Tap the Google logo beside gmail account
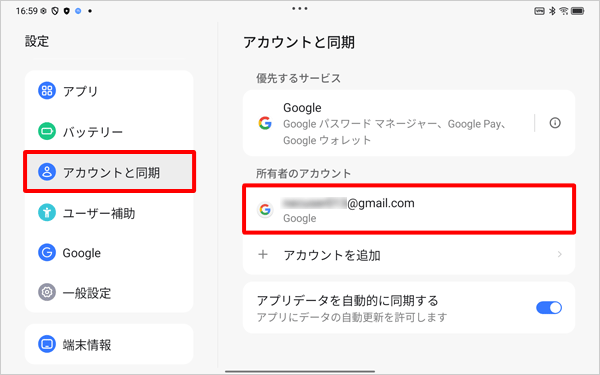 click(265, 209)
